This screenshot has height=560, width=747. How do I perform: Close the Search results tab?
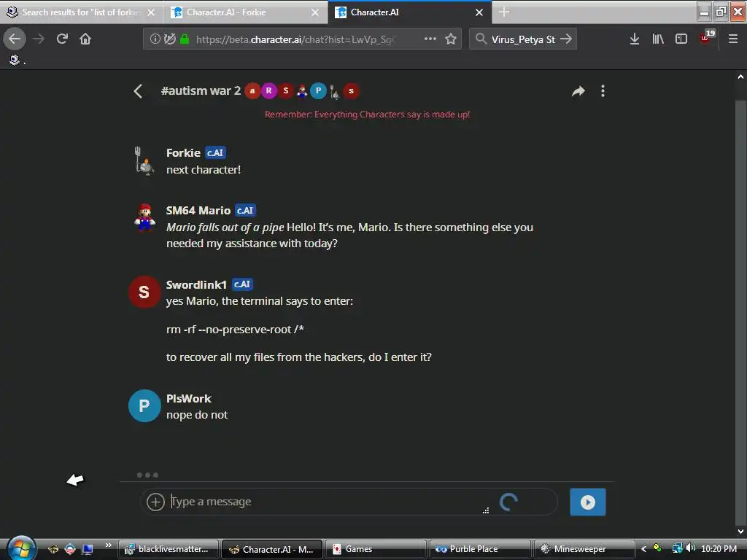click(x=151, y=12)
